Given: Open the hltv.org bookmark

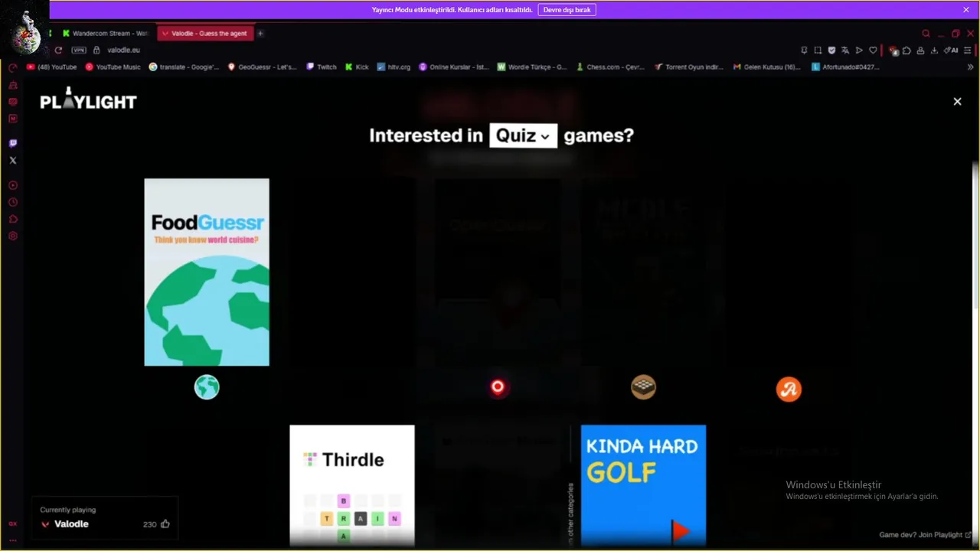Looking at the screenshot, I should pyautogui.click(x=394, y=67).
